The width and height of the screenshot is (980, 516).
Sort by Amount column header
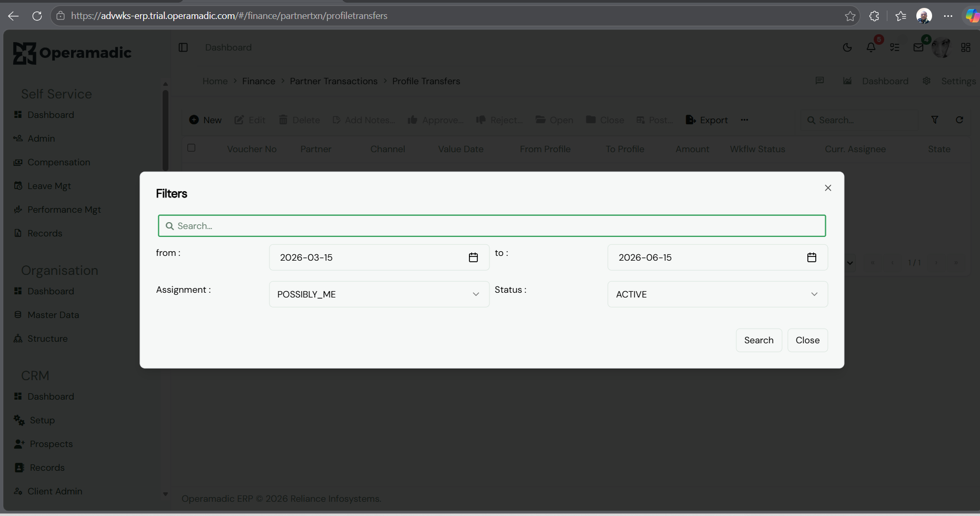tap(692, 149)
